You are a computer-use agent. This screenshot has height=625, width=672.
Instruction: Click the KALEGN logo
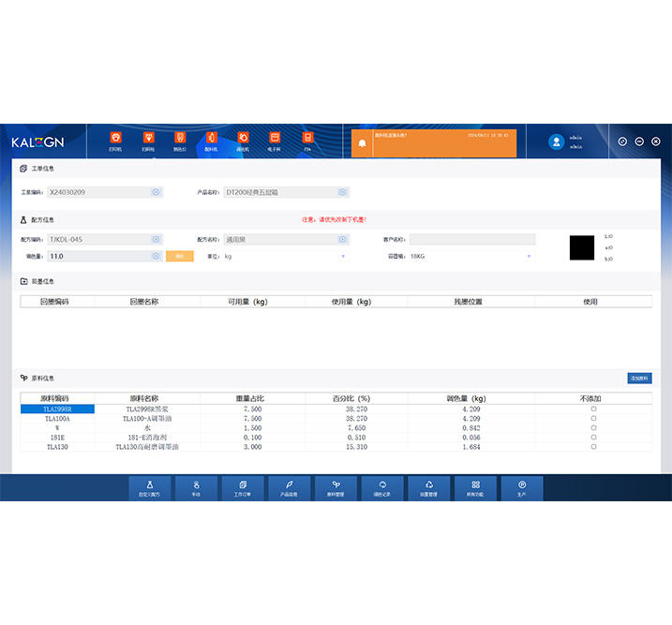[37, 142]
